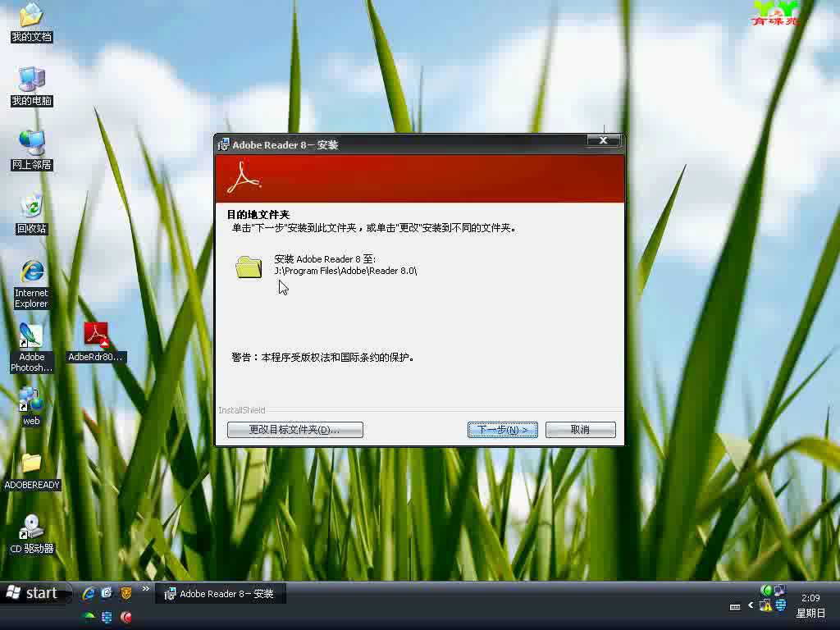Image resolution: width=840 pixels, height=630 pixels.
Task: Click the 警告 copyright warning text
Action: pos(323,358)
